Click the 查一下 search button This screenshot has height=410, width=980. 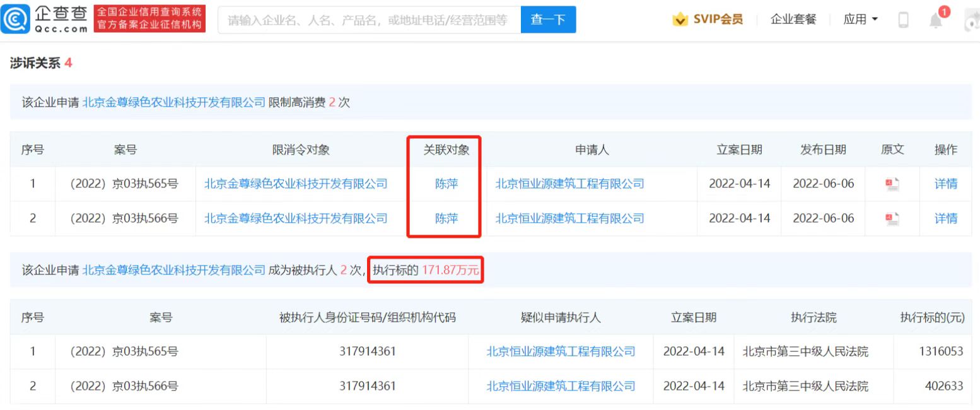(548, 20)
